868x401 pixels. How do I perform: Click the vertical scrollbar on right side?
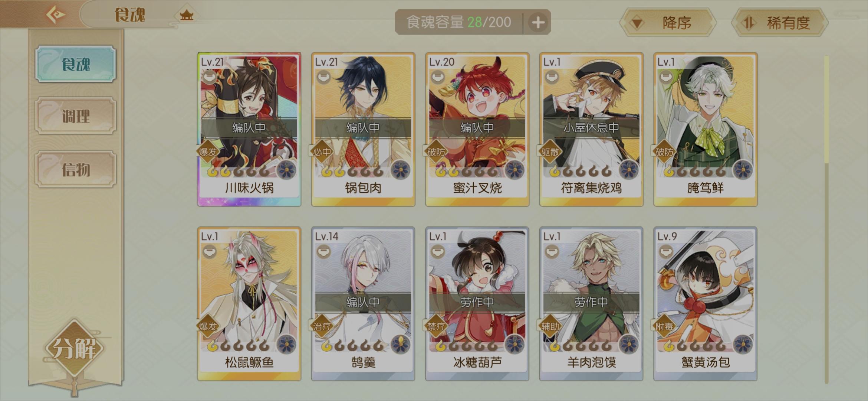click(x=826, y=219)
